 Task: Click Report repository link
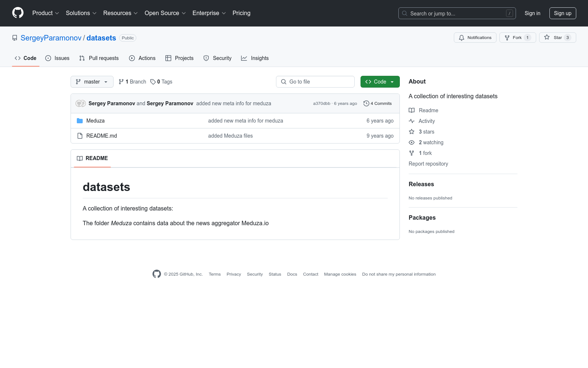coord(429,164)
